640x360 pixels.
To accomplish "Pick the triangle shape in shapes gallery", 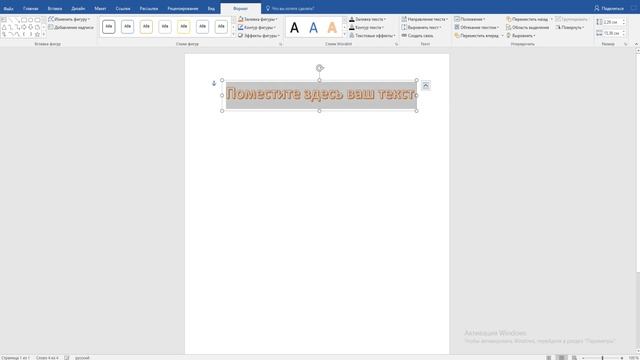I will (x=4, y=27).
